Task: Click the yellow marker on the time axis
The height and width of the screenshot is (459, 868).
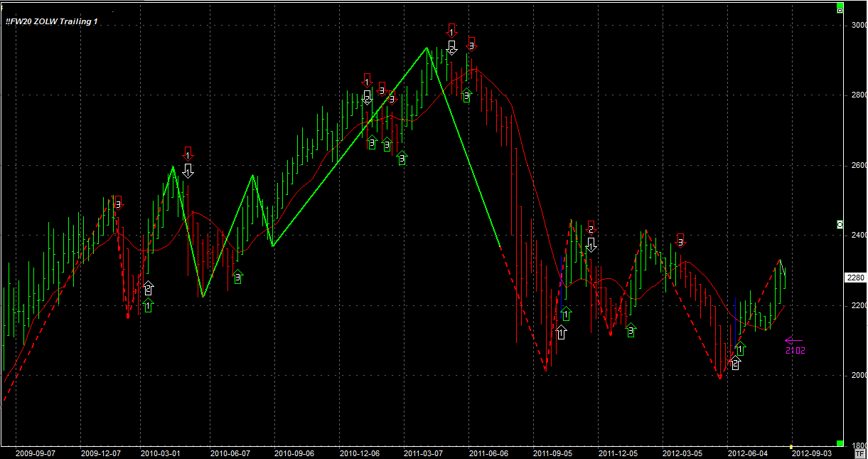Action: click(791, 447)
